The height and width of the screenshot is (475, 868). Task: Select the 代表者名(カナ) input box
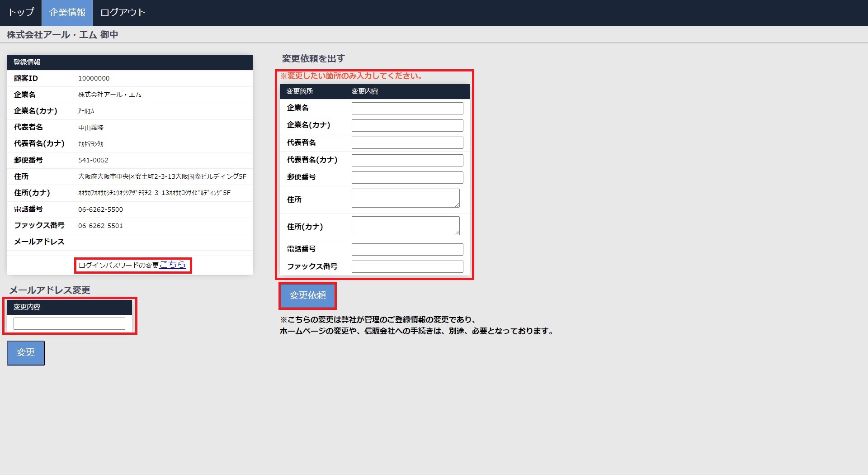[407, 160]
